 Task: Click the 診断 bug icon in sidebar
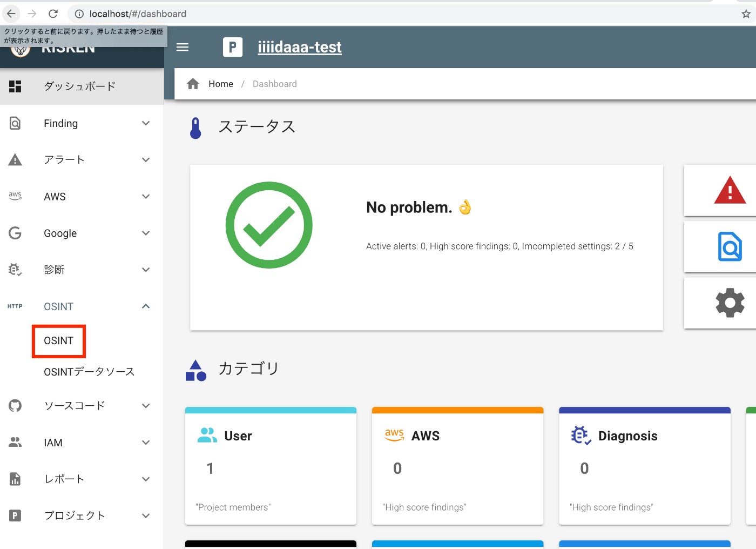(15, 270)
